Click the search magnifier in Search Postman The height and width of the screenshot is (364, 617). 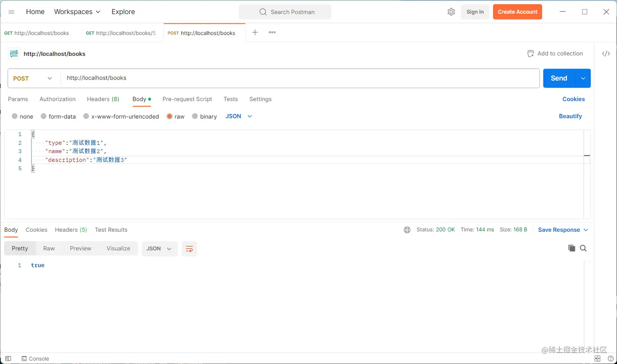coord(263,12)
